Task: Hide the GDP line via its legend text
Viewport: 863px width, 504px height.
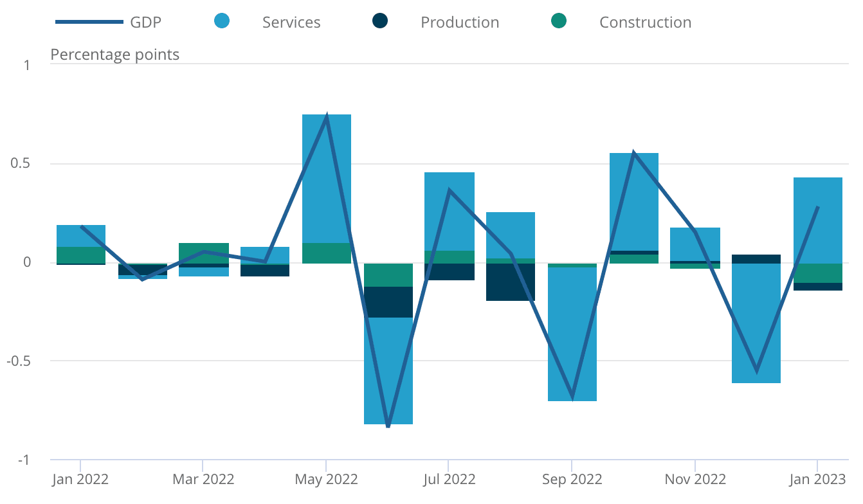Action: tap(146, 22)
